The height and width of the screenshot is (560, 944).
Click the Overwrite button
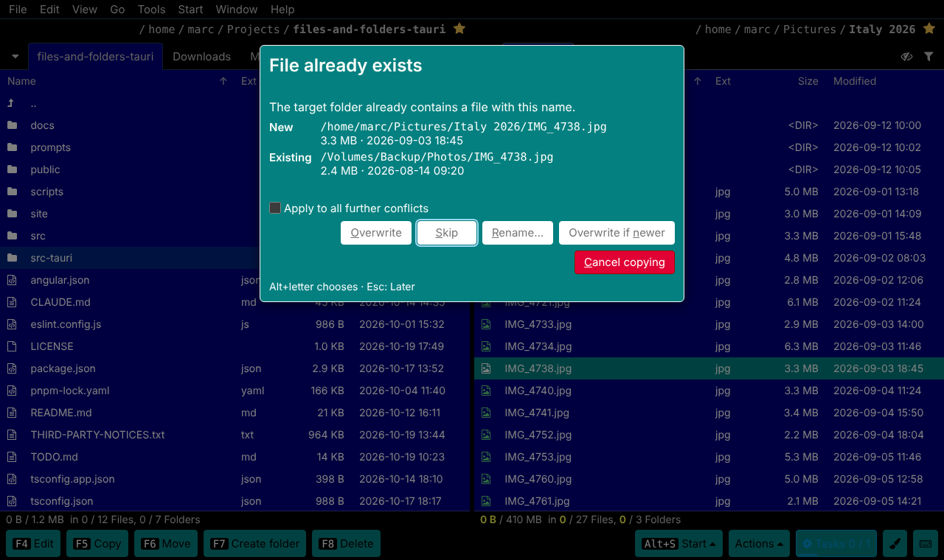(x=376, y=233)
